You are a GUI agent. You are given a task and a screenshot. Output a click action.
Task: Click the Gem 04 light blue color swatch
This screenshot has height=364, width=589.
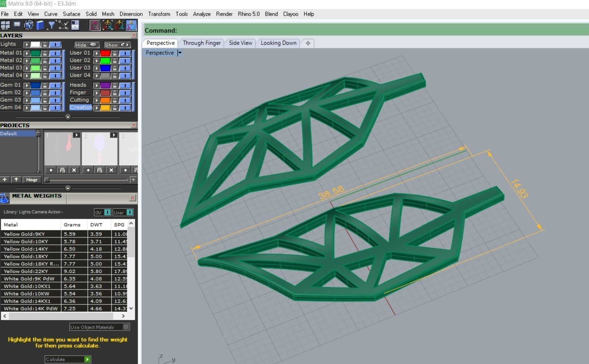tap(35, 108)
